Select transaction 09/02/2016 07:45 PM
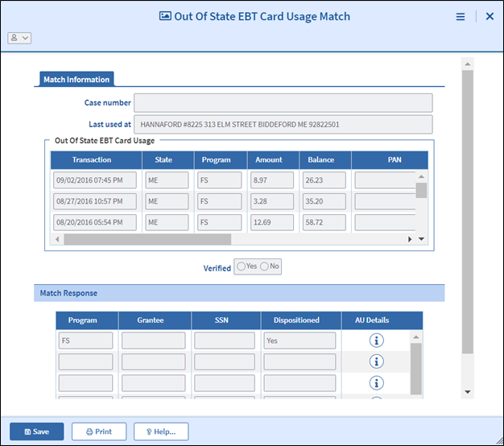Image resolution: width=504 pixels, height=446 pixels. tap(95, 180)
